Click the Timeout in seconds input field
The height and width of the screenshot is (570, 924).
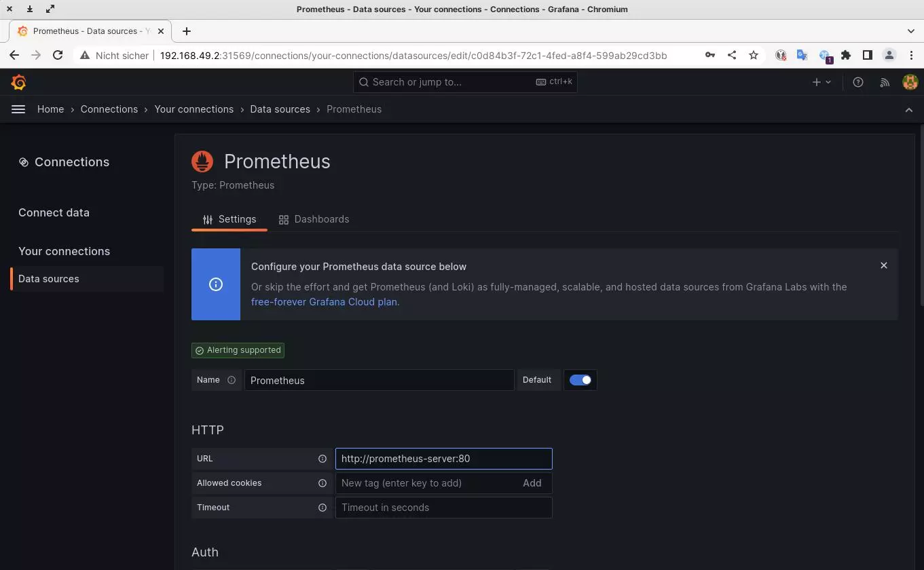(x=443, y=508)
